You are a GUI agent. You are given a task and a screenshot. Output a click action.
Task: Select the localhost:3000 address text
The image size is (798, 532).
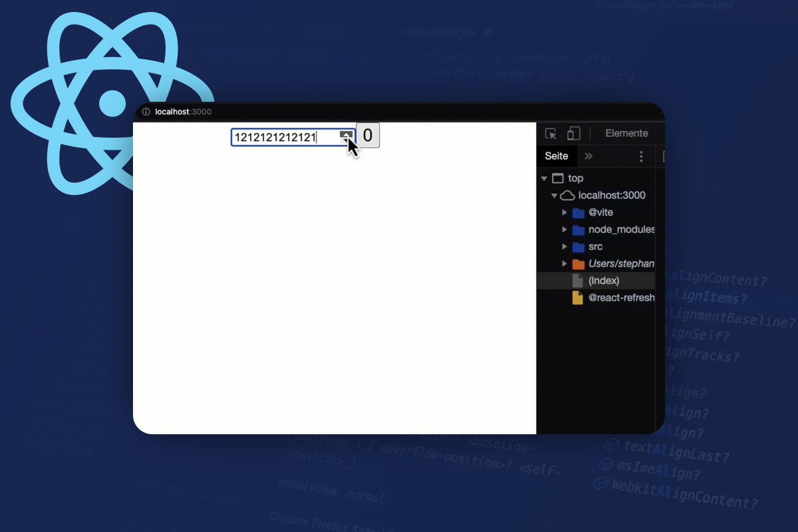click(183, 112)
